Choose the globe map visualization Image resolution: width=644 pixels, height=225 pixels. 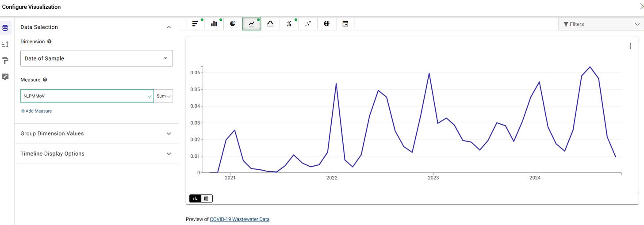[x=327, y=24]
